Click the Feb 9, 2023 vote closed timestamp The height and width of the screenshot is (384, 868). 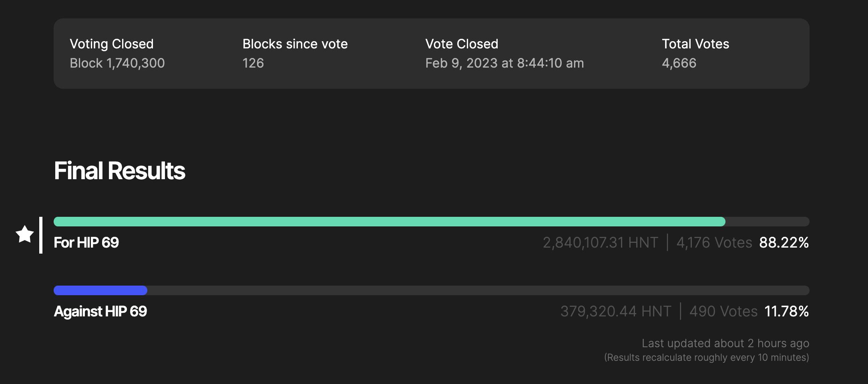504,63
